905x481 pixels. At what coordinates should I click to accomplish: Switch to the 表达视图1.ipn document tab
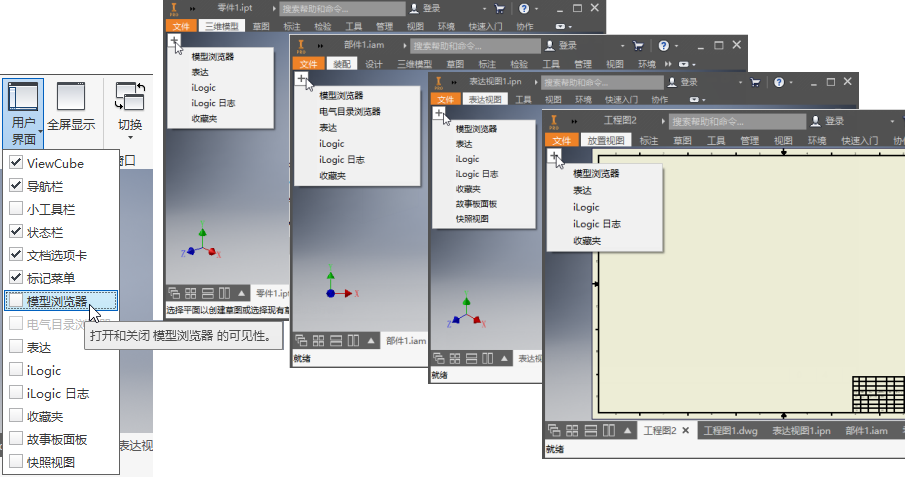coord(802,431)
